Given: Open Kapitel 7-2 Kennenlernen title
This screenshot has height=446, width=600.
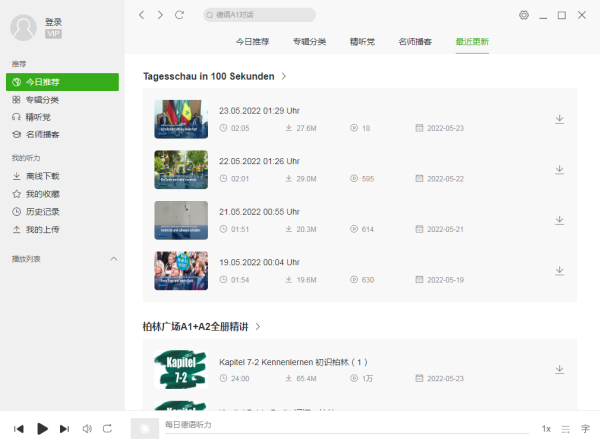Looking at the screenshot, I should [293, 362].
